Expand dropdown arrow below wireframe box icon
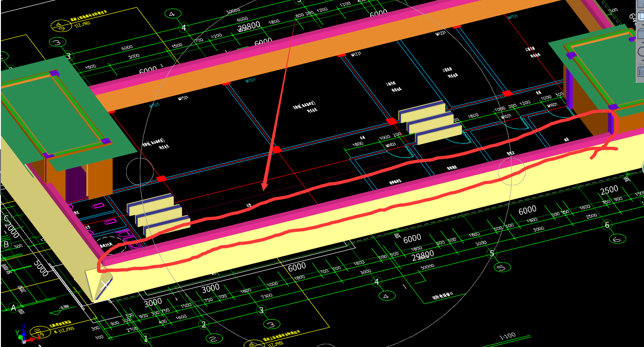This screenshot has width=644, height=347. pos(643,25)
